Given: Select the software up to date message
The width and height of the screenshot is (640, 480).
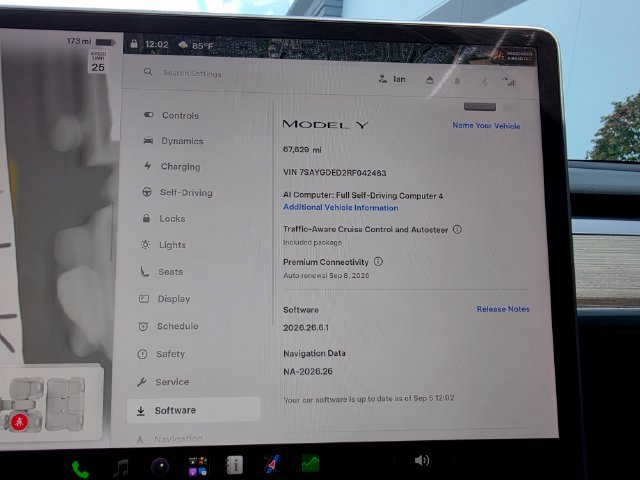Looking at the screenshot, I should (369, 399).
